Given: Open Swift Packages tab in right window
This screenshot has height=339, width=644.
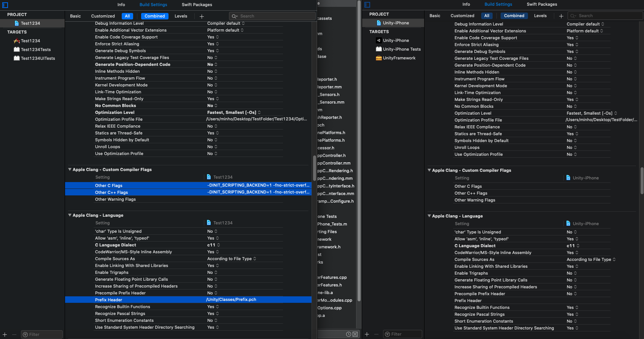Looking at the screenshot, I should pyautogui.click(x=542, y=4).
